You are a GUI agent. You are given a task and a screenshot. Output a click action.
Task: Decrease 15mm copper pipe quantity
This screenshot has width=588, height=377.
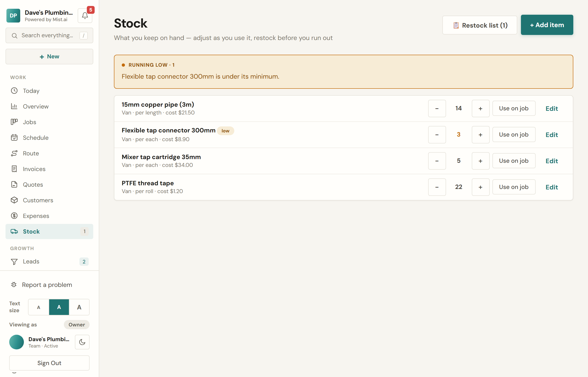click(x=437, y=109)
